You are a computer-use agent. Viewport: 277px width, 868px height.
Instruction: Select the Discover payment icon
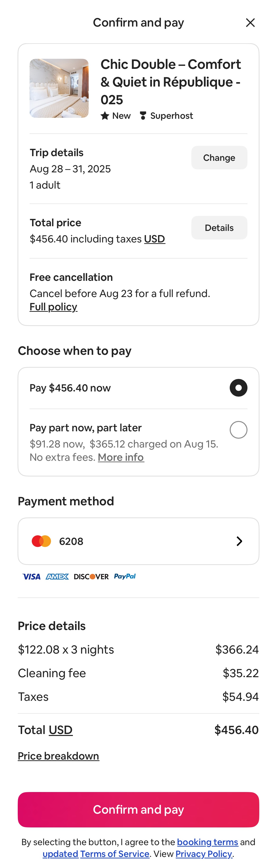click(91, 577)
